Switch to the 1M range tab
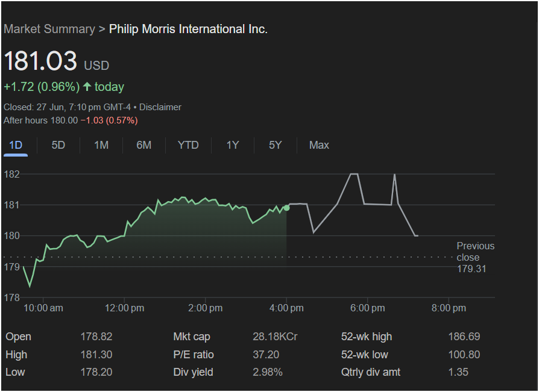Screen dimensions: 539x392 (x=101, y=145)
